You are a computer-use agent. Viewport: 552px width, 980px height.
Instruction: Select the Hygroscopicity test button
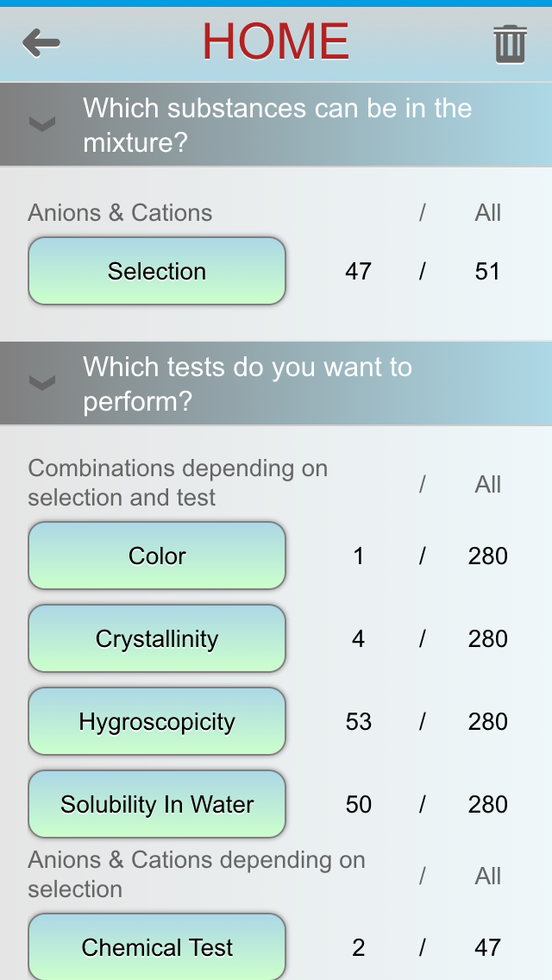(157, 722)
